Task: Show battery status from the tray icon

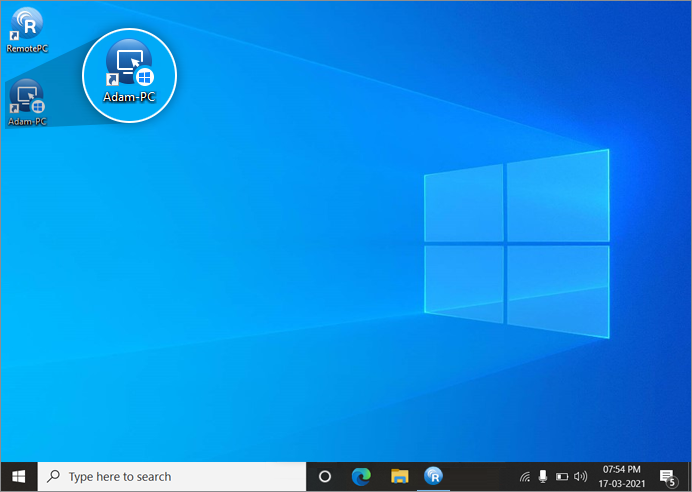Action: click(562, 477)
